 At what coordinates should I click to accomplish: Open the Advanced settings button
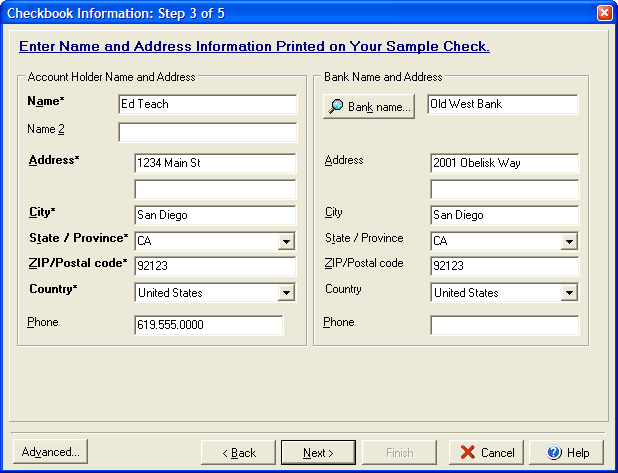[x=50, y=452]
